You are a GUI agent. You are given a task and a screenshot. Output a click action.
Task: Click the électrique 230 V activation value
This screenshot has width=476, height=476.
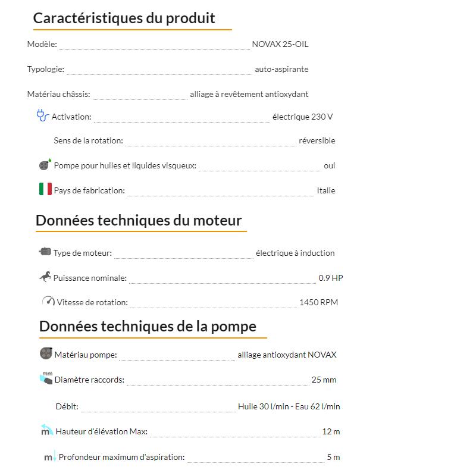coord(302,117)
